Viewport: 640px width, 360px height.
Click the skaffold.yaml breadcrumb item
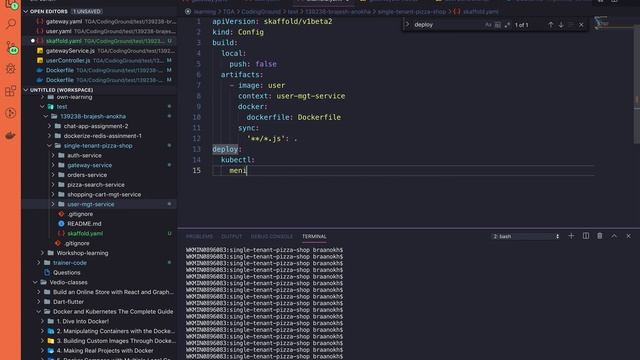click(x=476, y=12)
